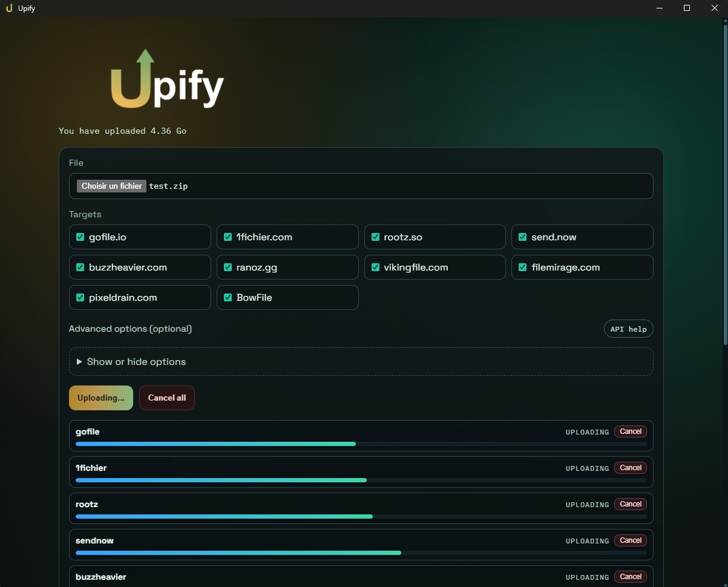Viewport: 728px width, 587px height.
Task: Click the gofile row name
Action: click(x=88, y=431)
